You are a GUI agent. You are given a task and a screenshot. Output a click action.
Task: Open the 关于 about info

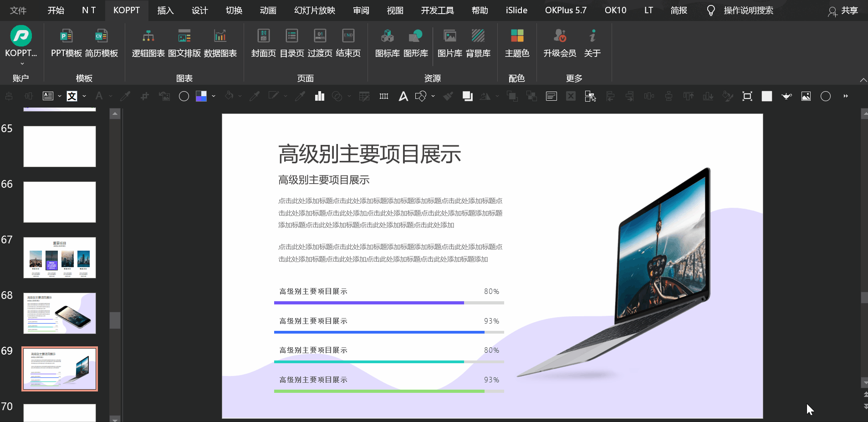tap(592, 43)
